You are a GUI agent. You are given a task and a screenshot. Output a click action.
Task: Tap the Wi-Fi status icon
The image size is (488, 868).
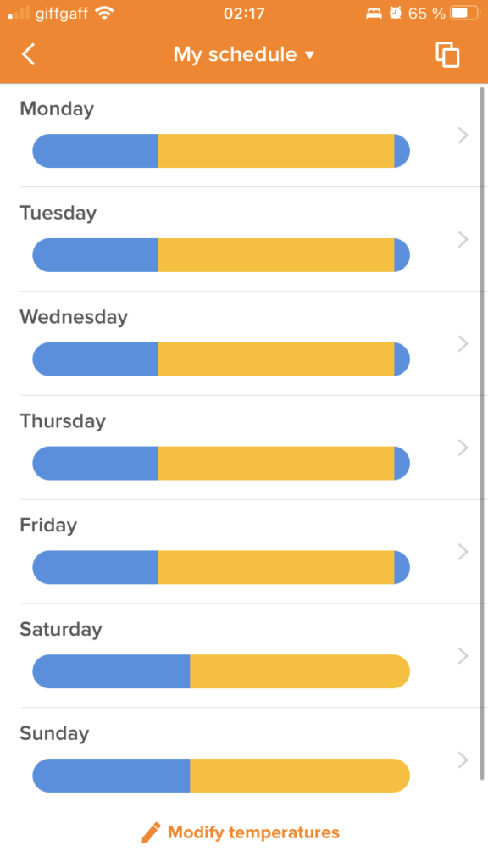[x=104, y=13]
